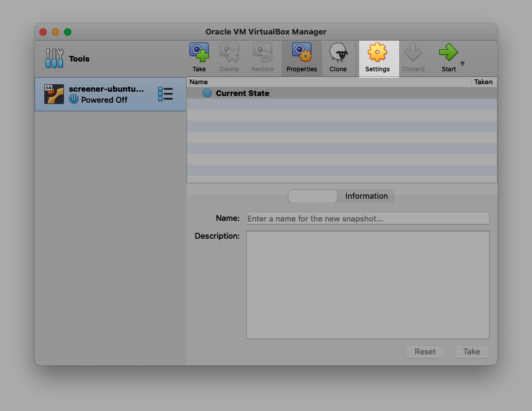Clone the VM using the sheep icon
The width and height of the screenshot is (532, 411).
point(338,58)
